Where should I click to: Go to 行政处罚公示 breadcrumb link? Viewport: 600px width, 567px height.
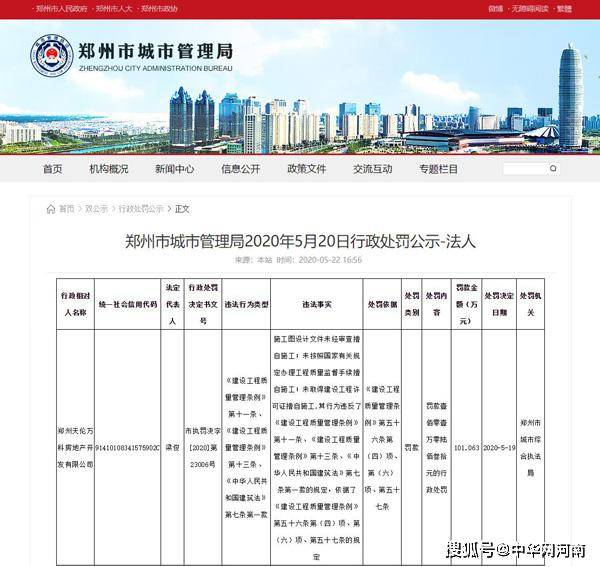[141, 209]
